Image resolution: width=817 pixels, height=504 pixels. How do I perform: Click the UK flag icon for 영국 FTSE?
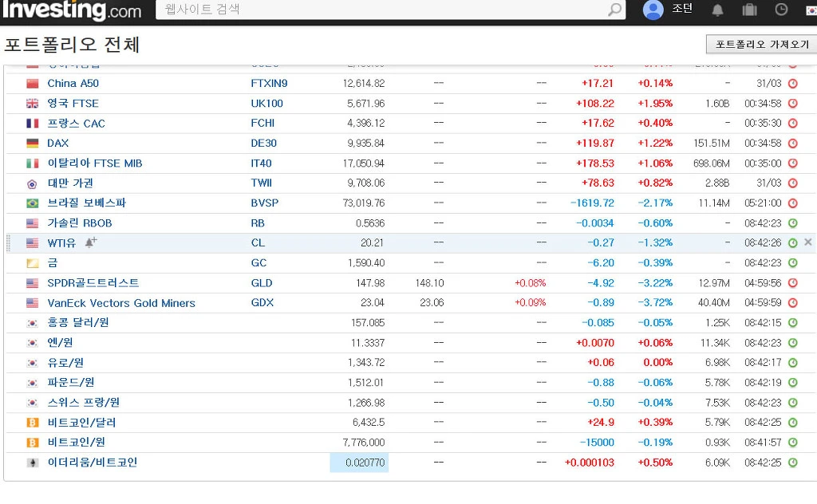[x=32, y=104]
